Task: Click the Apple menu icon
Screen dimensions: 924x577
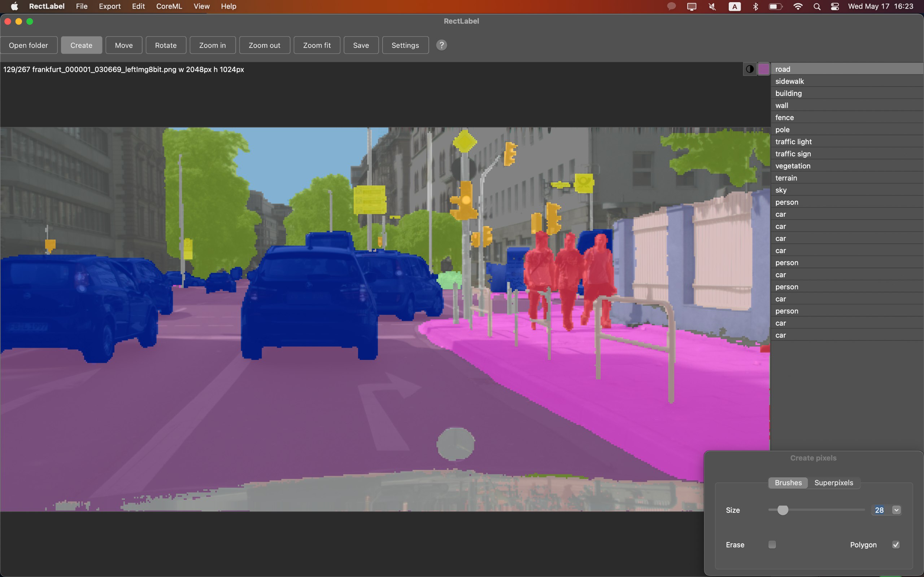Action: [x=14, y=6]
